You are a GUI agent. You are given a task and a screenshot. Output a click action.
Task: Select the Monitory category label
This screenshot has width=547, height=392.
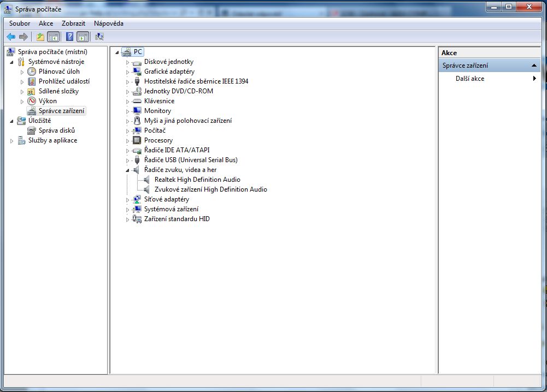coord(158,111)
